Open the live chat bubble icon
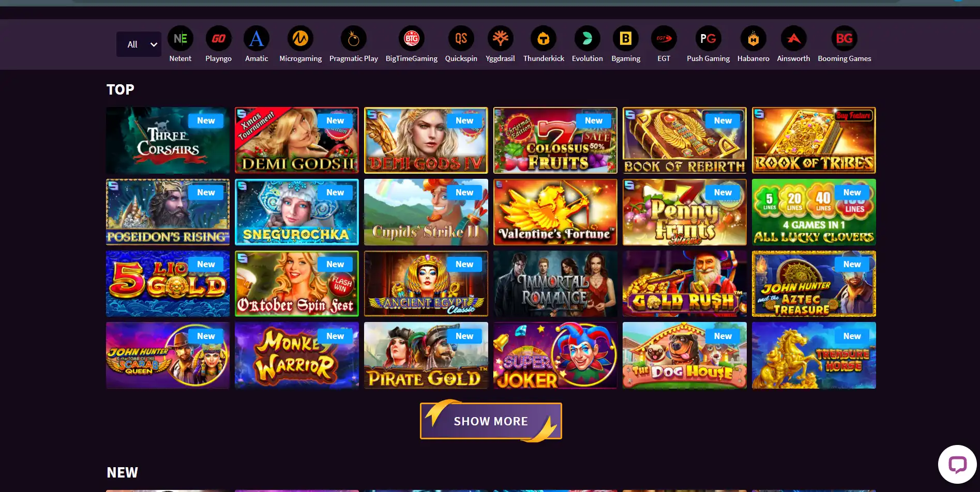 pos(957,464)
